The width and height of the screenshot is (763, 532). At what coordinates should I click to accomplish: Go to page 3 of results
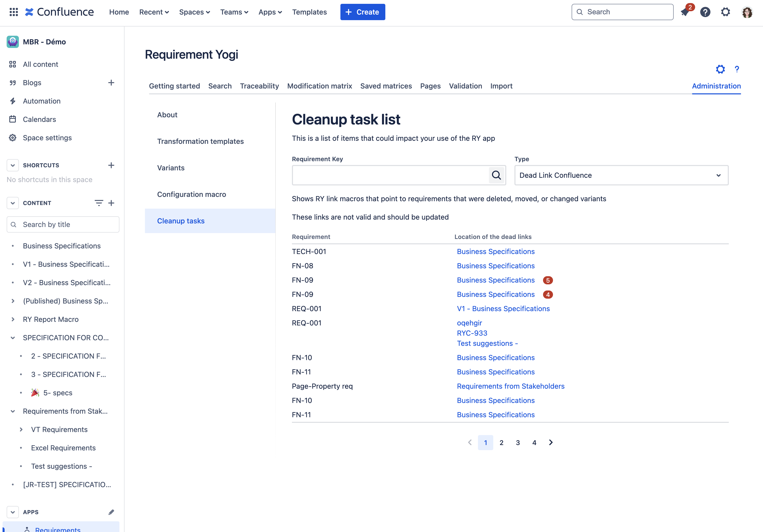point(518,442)
